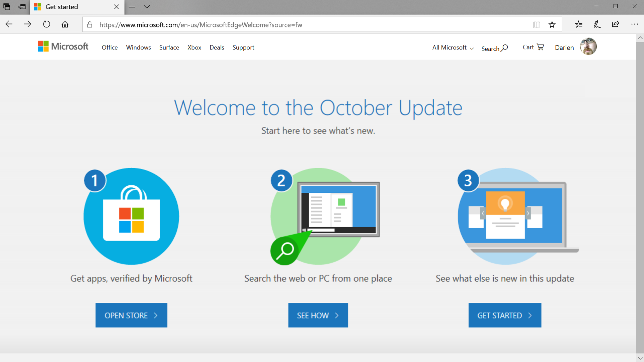Image resolution: width=644 pixels, height=362 pixels.
Task: Click the Microsoft logo
Action: [x=63, y=47]
